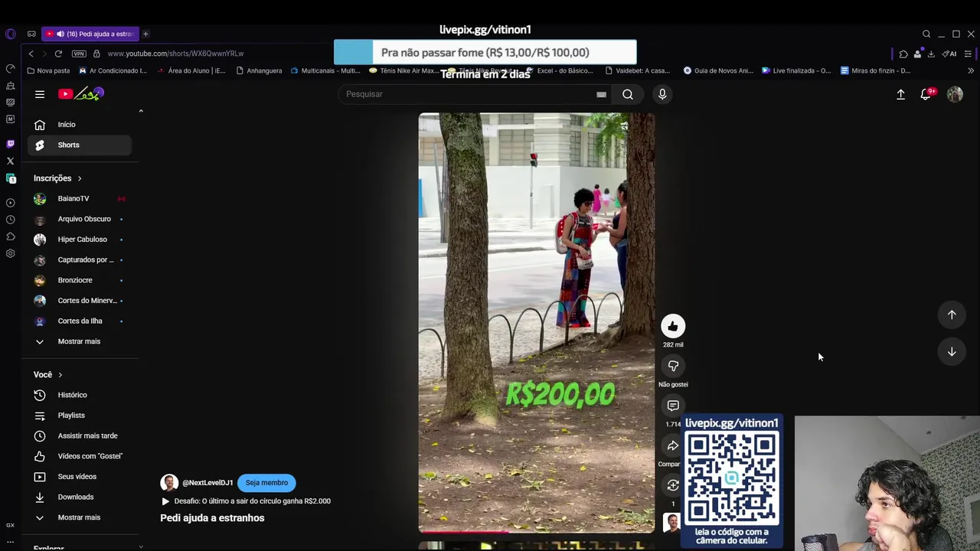Select Início in sidebar
Image resolution: width=980 pixels, height=551 pixels.
point(80,125)
